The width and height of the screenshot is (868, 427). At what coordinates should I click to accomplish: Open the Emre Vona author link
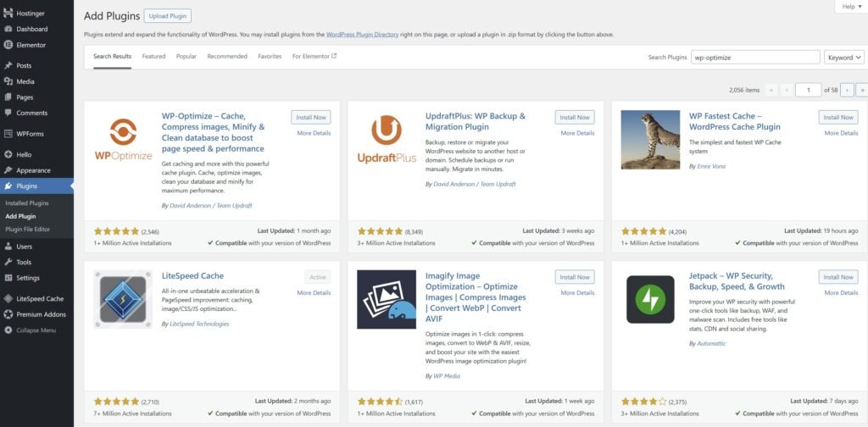coord(710,166)
